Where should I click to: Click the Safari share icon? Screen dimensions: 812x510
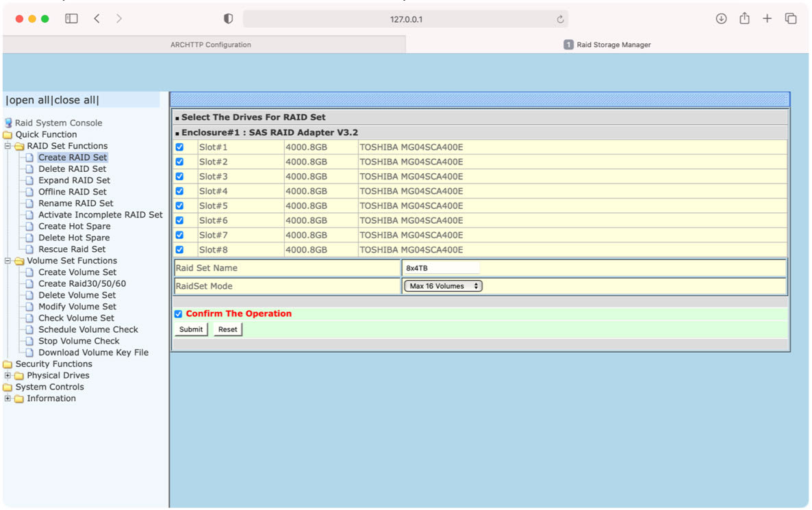[744, 18]
